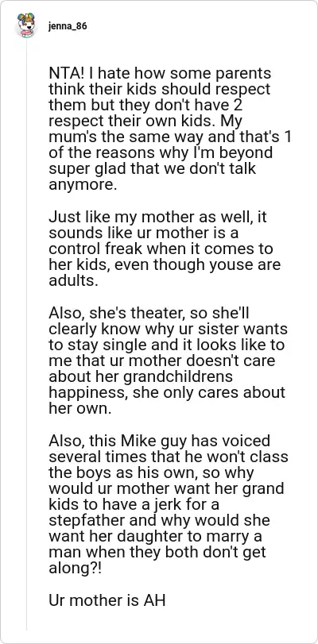
Task: Open jenna_86's avatar picture
Action: coord(26,26)
